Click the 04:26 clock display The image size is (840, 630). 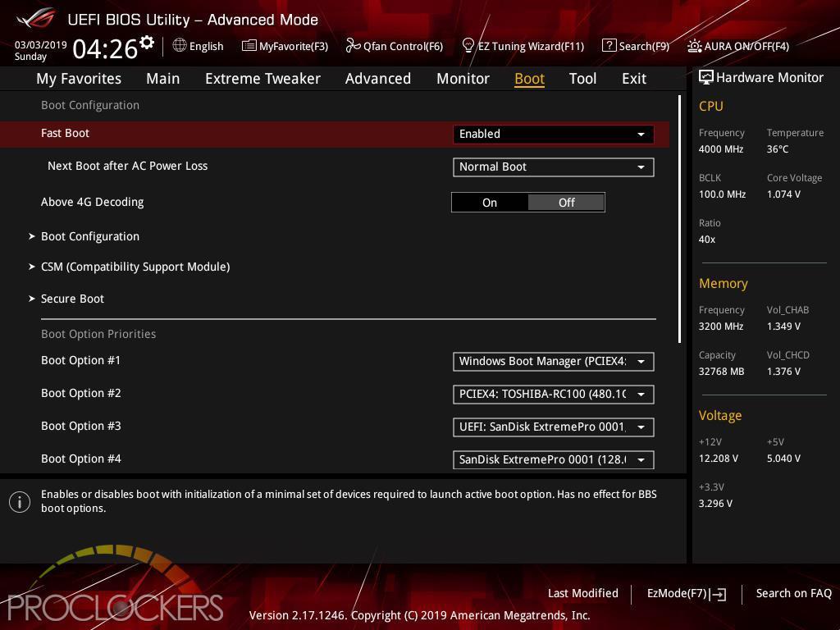[105, 48]
